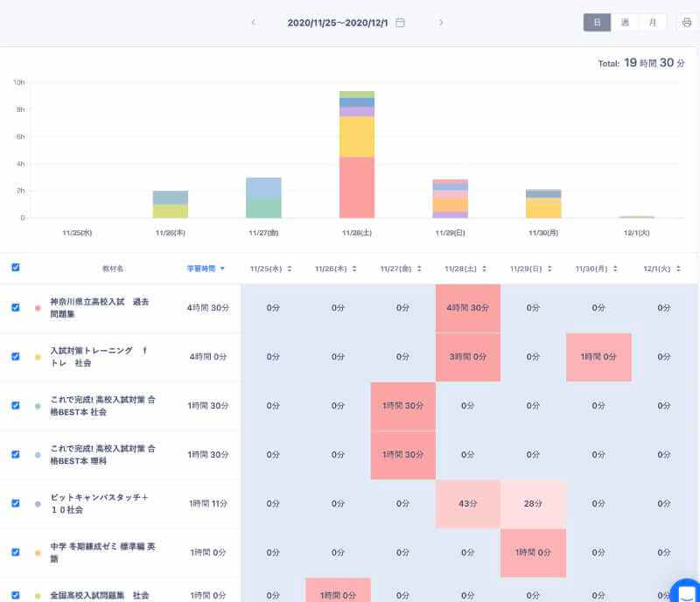Select the 日 (daily) view button
The height and width of the screenshot is (602, 700).
click(x=597, y=23)
